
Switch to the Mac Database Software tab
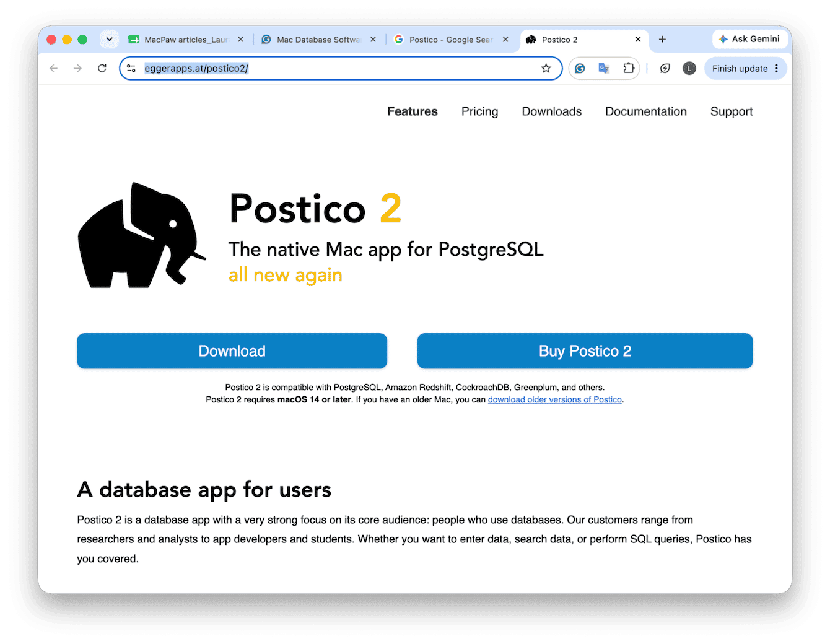[318, 39]
